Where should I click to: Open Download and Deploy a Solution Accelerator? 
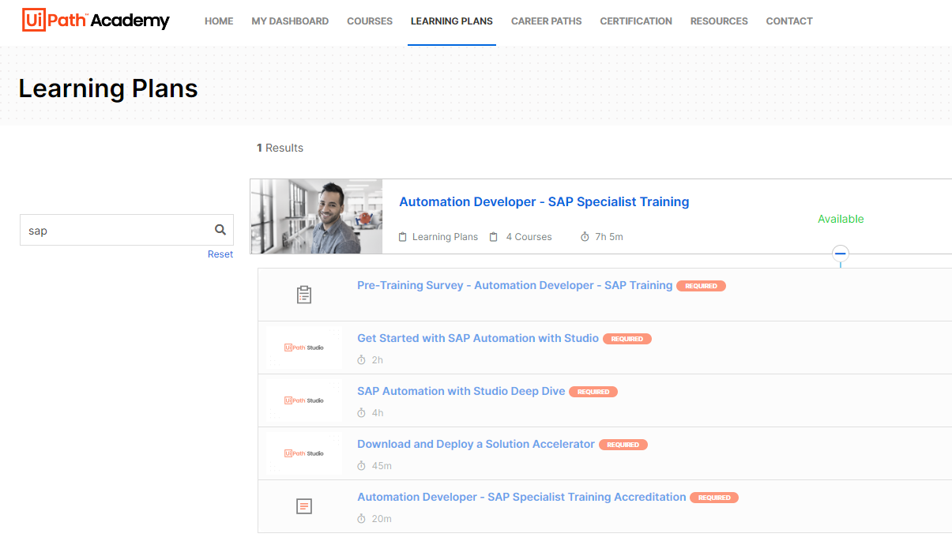pyautogui.click(x=476, y=444)
